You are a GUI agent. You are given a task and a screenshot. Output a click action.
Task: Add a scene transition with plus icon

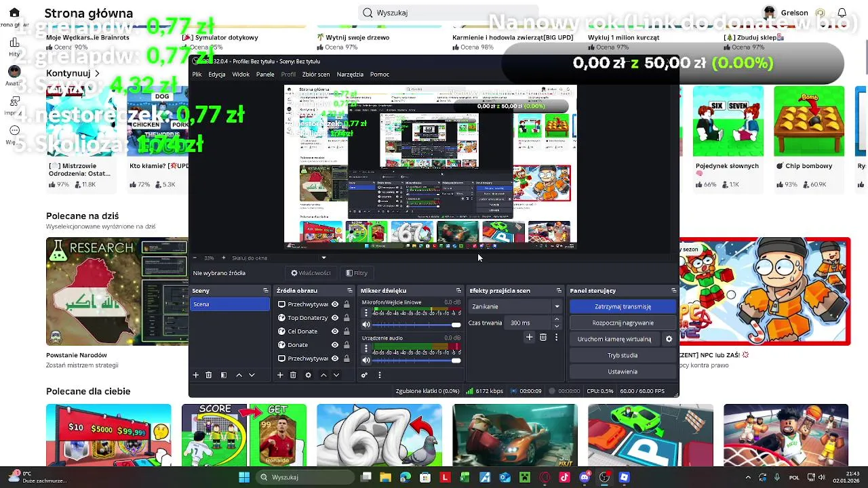coord(530,337)
